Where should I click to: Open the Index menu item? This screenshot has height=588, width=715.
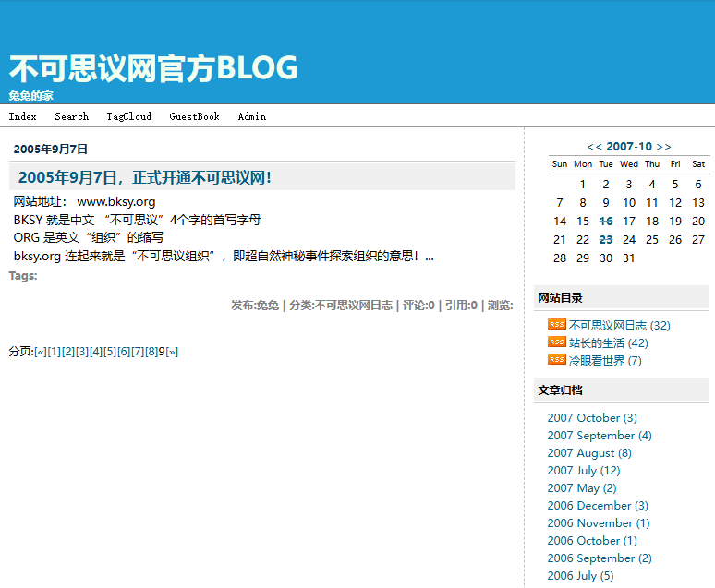pos(23,116)
